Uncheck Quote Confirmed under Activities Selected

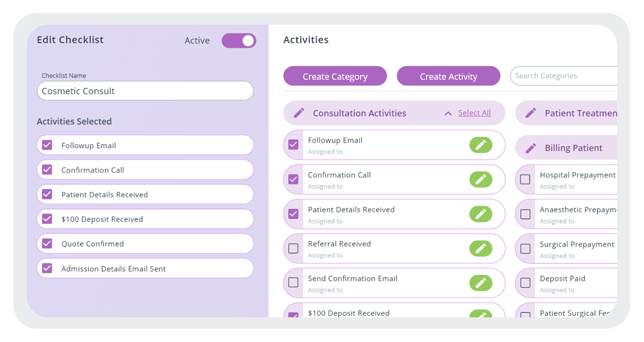pyautogui.click(x=47, y=243)
